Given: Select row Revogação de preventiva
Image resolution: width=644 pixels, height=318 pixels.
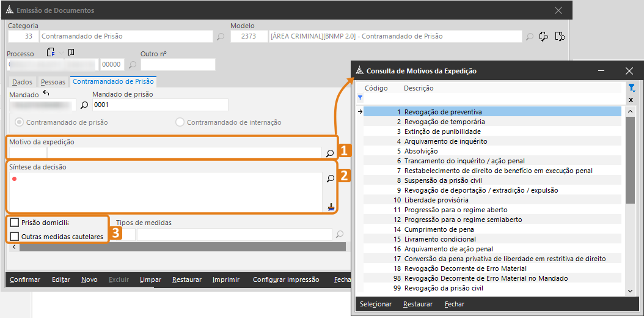Looking at the screenshot, I should [492, 112].
